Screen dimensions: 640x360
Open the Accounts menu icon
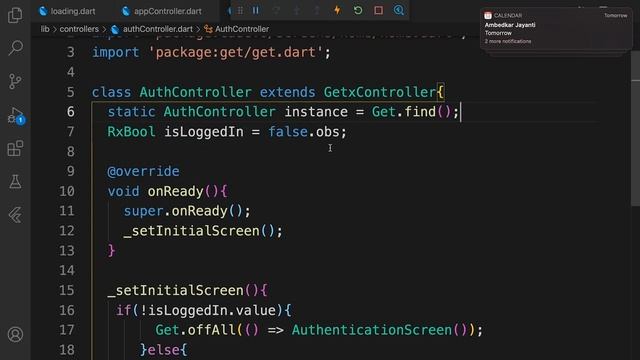(x=15, y=334)
